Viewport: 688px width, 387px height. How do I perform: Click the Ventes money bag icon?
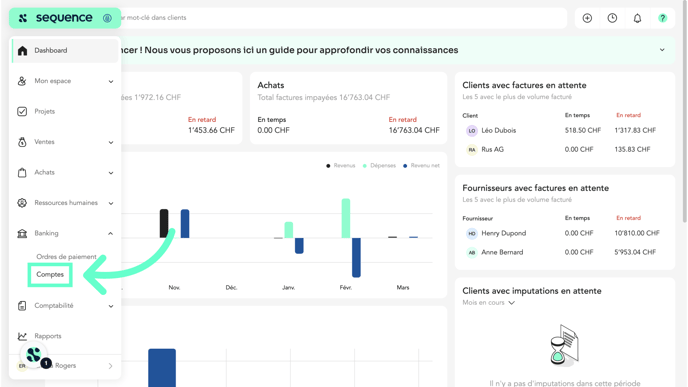(22, 142)
